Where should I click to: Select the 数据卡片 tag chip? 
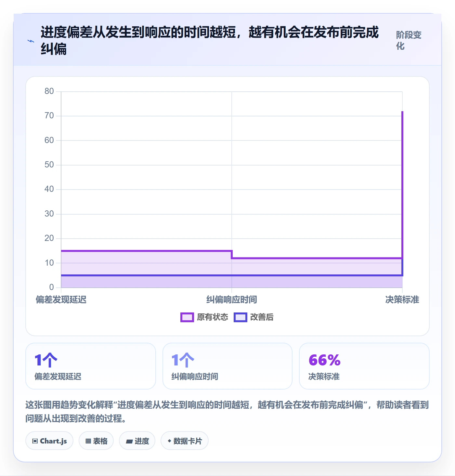(185, 441)
